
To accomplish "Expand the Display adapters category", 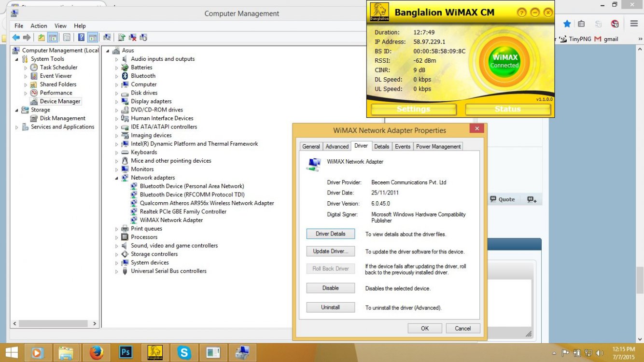I will (x=117, y=101).
